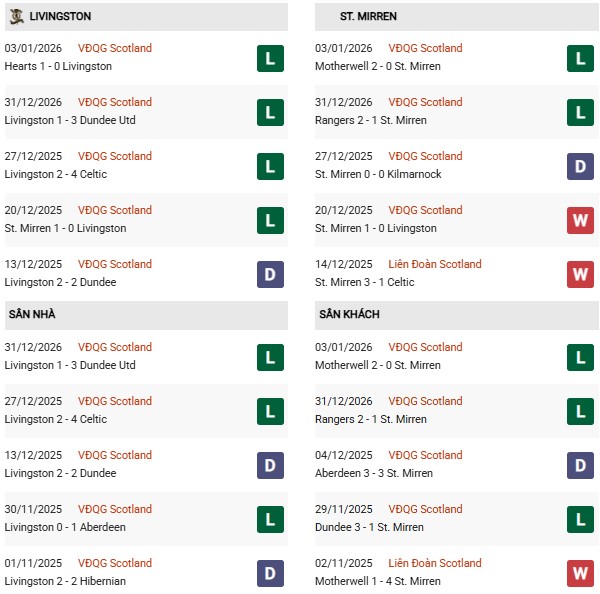Click the W badge for St. Mirren 1 - 0 Livingston

pos(580,220)
